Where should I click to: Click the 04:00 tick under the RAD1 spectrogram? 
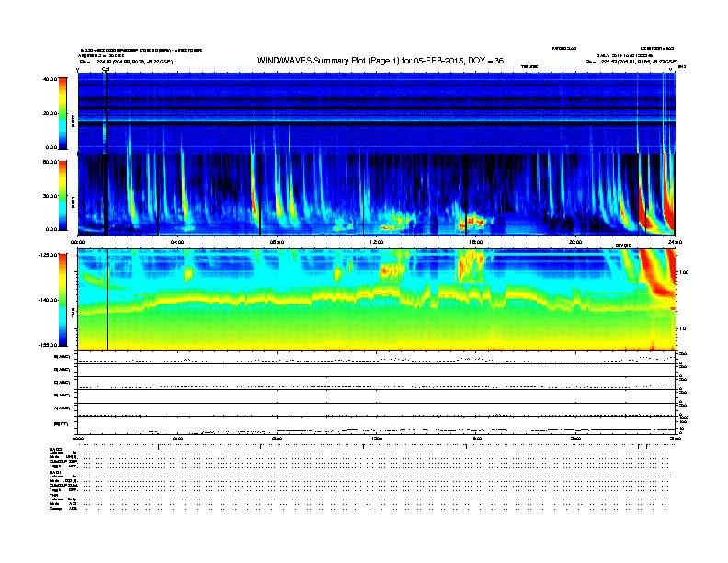(177, 242)
